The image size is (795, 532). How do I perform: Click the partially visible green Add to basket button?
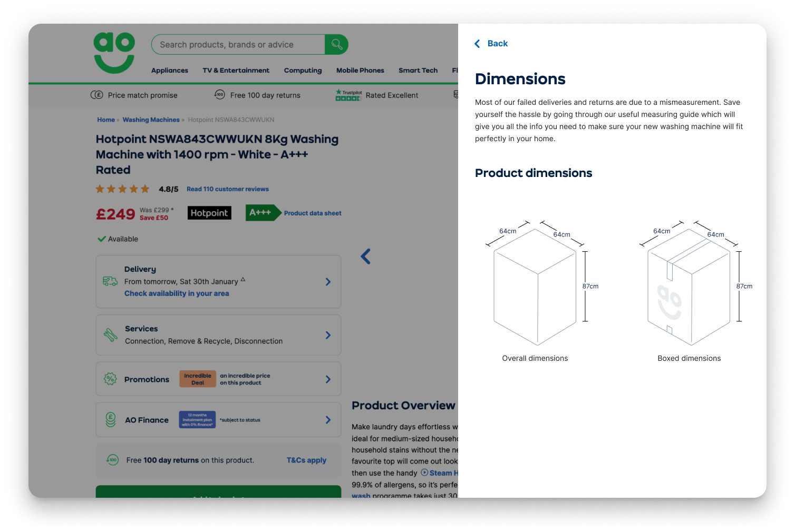(218, 492)
